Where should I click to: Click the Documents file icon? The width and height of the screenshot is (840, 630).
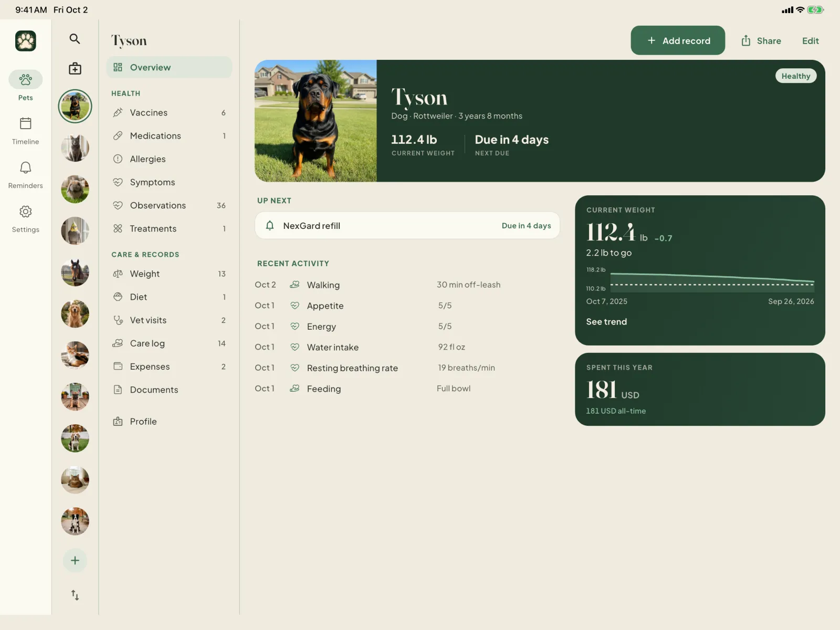118,390
